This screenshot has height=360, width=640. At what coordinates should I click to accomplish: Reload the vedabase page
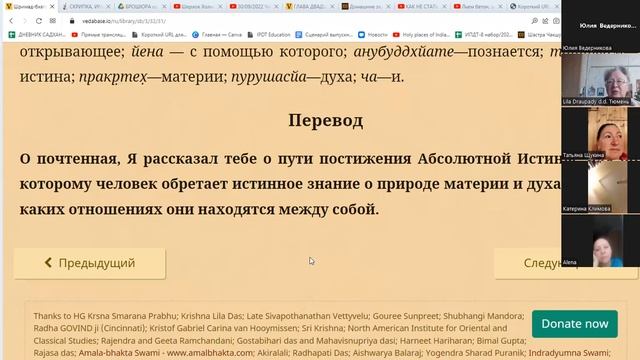[x=39, y=21]
